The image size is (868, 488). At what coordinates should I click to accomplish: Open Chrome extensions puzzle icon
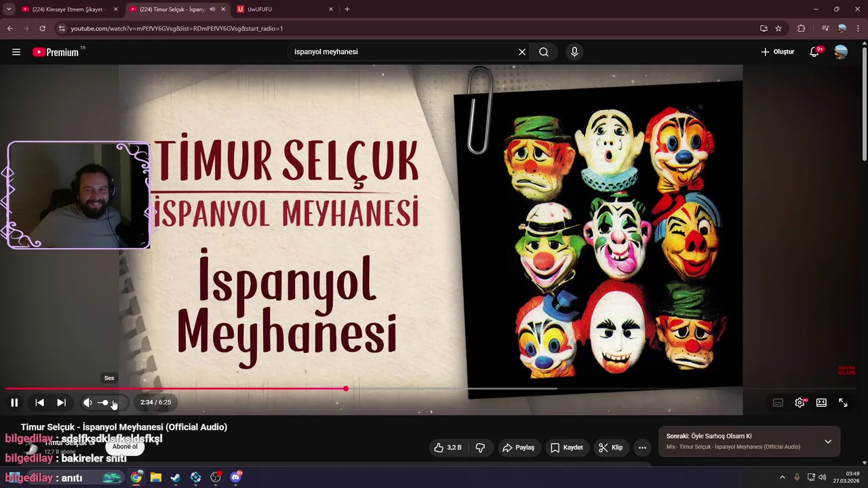click(x=802, y=28)
